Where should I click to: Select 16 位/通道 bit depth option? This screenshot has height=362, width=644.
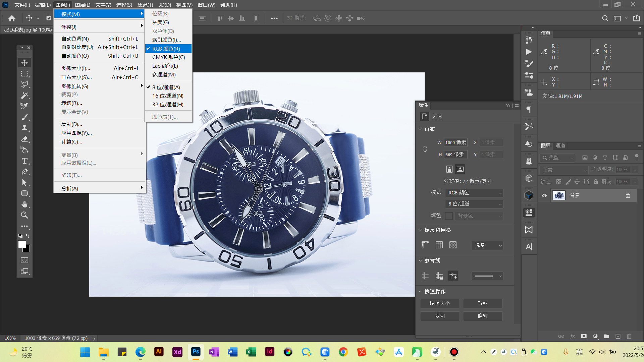pos(168,96)
